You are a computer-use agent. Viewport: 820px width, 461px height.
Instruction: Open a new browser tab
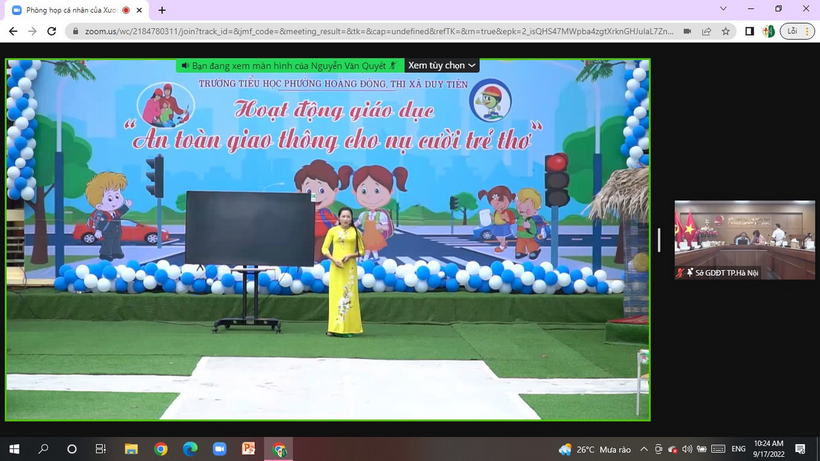tap(162, 9)
